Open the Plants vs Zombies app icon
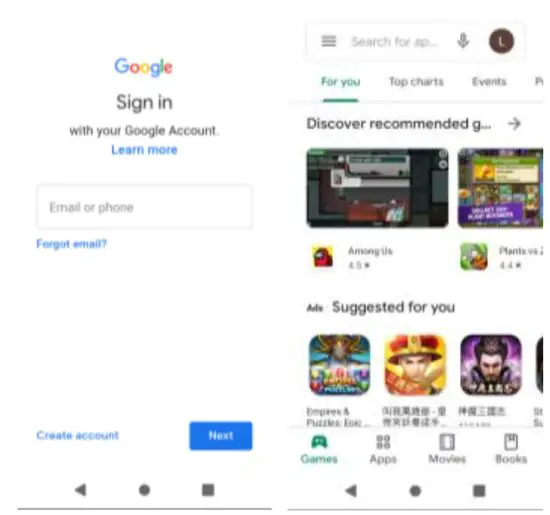The image size is (550, 515). point(474,256)
